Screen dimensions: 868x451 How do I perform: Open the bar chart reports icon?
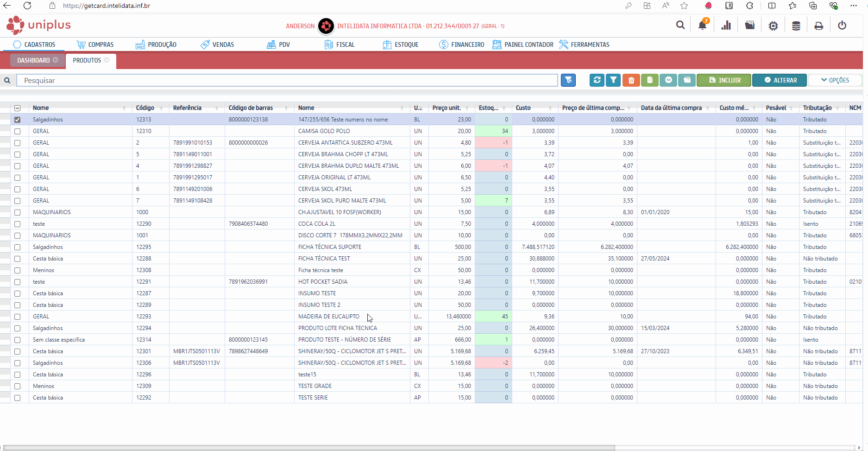coord(726,25)
